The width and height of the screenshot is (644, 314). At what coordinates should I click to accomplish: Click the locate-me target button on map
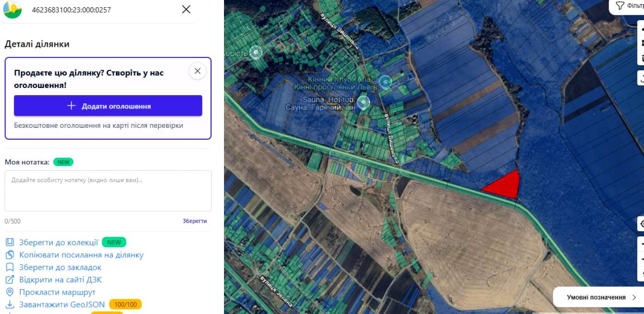[x=641, y=224]
